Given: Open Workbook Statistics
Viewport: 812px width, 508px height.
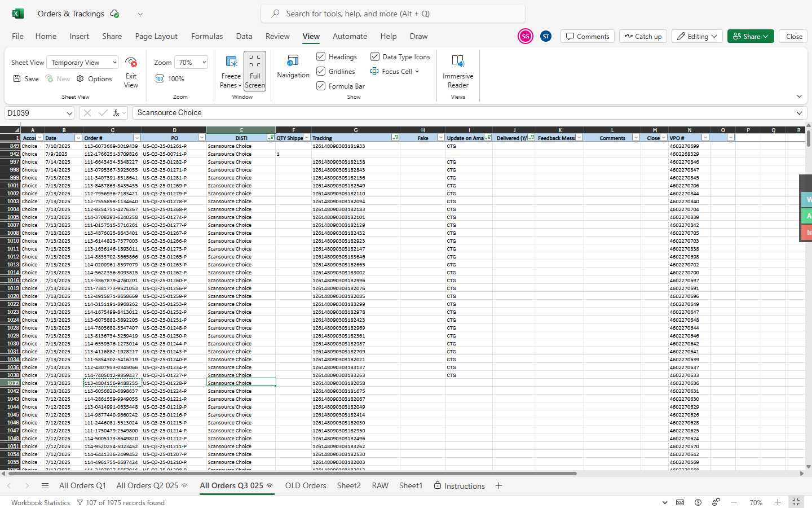Looking at the screenshot, I should click(41, 502).
